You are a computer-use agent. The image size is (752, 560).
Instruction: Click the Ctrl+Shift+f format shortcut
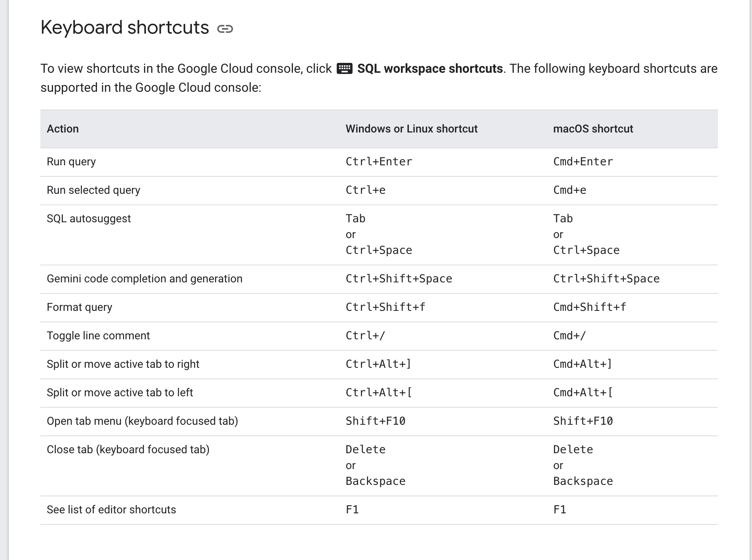click(x=385, y=307)
